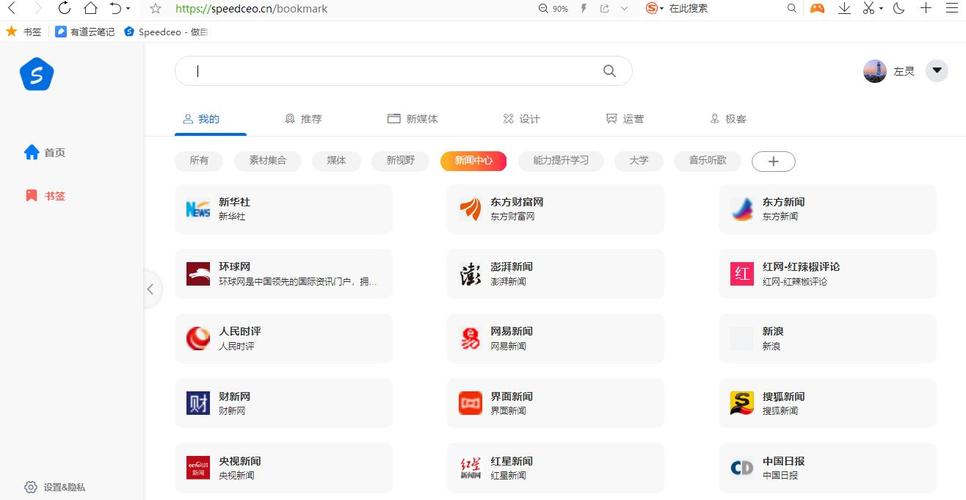Image resolution: width=966 pixels, height=500 pixels.
Task: Go to 首页 in sidebar
Action: (44, 153)
